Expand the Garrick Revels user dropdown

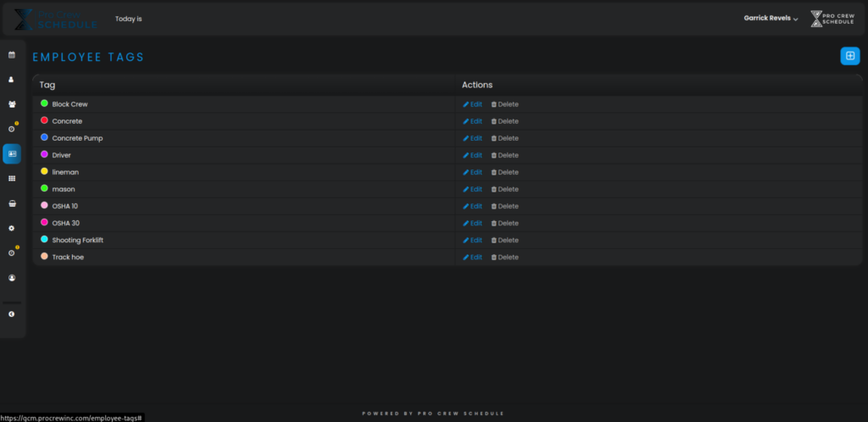pyautogui.click(x=771, y=19)
